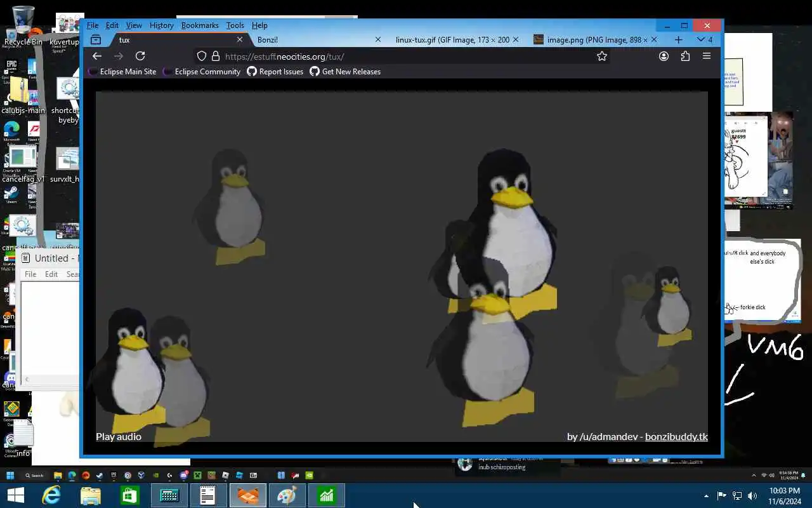Show hidden tray icons arrow
The height and width of the screenshot is (508, 812).
coord(706,496)
